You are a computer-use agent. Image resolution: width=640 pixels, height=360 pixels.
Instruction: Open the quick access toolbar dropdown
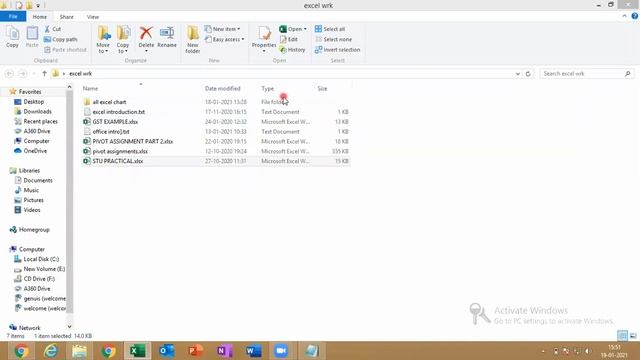(x=38, y=6)
